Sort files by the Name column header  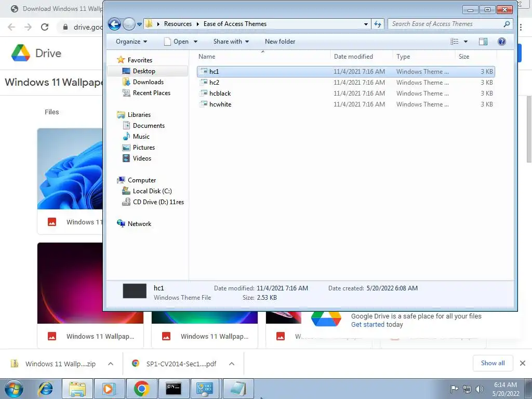(263, 57)
